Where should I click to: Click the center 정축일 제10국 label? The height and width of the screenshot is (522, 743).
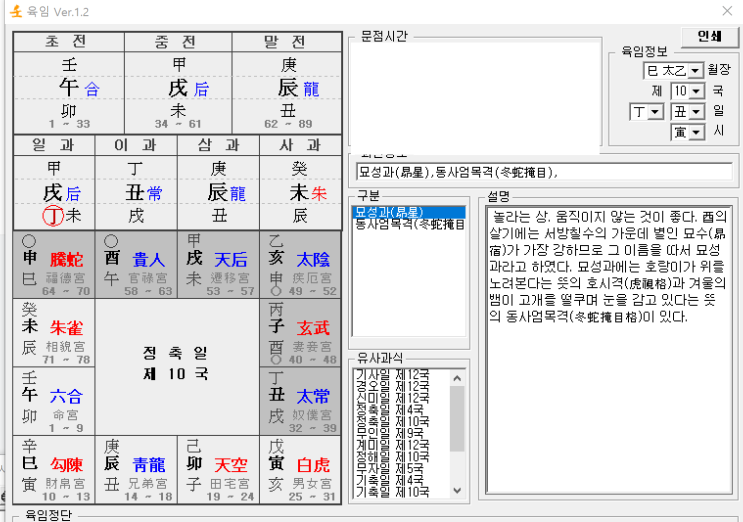coord(176,363)
